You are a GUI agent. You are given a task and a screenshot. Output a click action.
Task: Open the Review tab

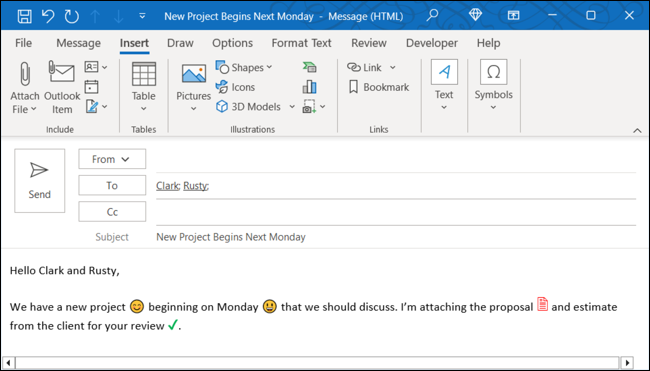pyautogui.click(x=369, y=43)
